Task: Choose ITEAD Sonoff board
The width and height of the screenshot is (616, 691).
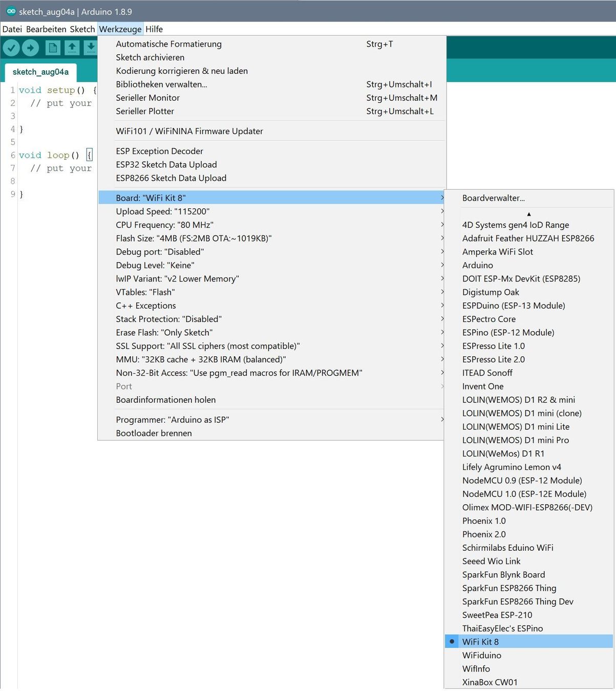Action: (528, 373)
